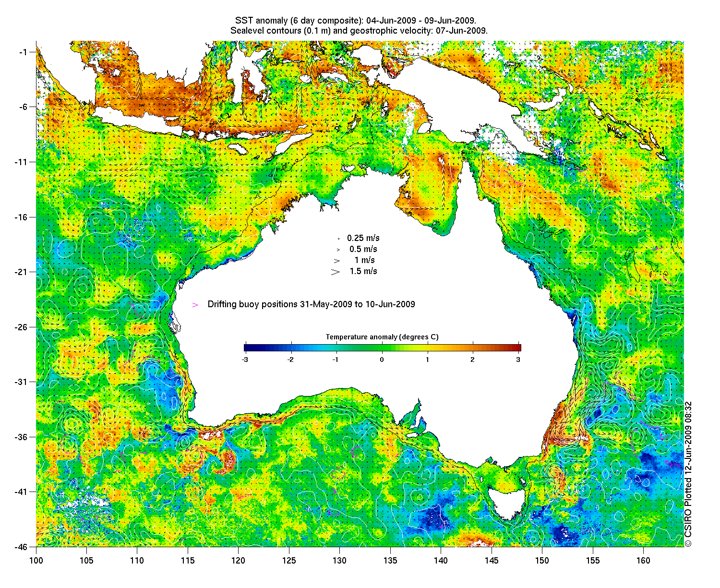Screen dimensions: 720x588
Task: Click longitude axis label '135'
Action: pyautogui.click(x=390, y=561)
